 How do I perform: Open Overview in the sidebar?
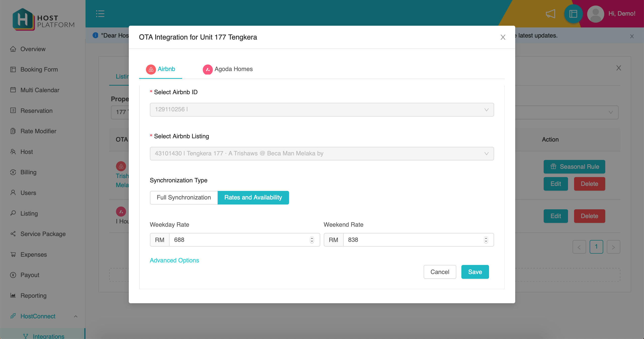pos(33,49)
